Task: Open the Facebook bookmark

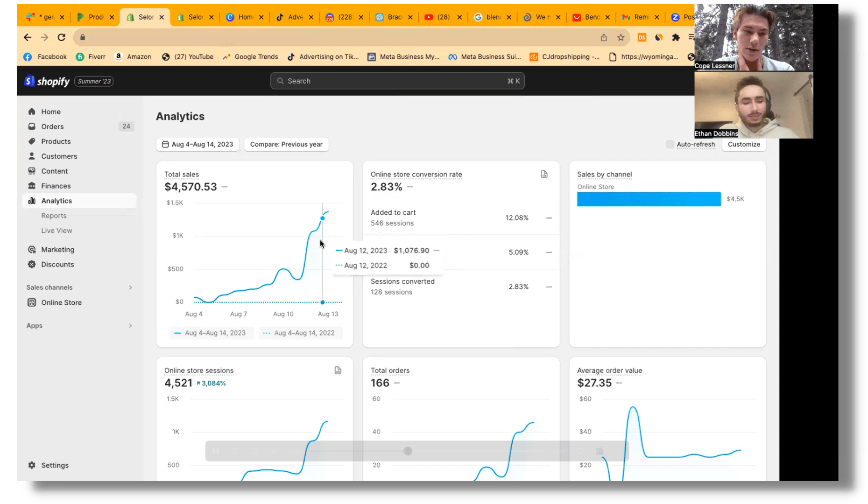Action: 45,57
